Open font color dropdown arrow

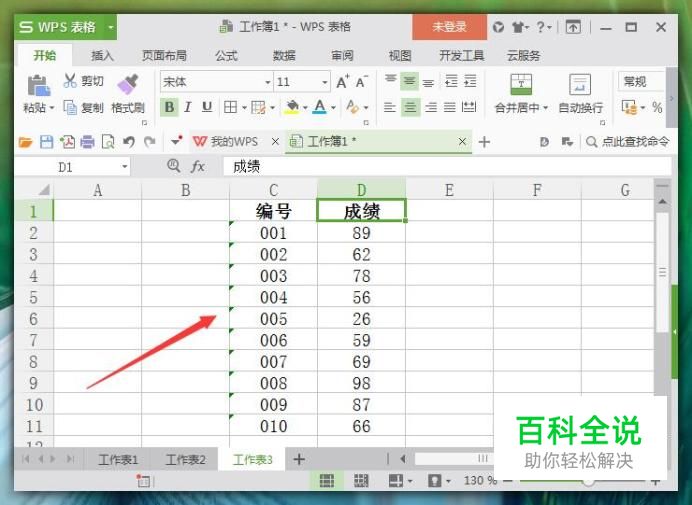coord(333,108)
